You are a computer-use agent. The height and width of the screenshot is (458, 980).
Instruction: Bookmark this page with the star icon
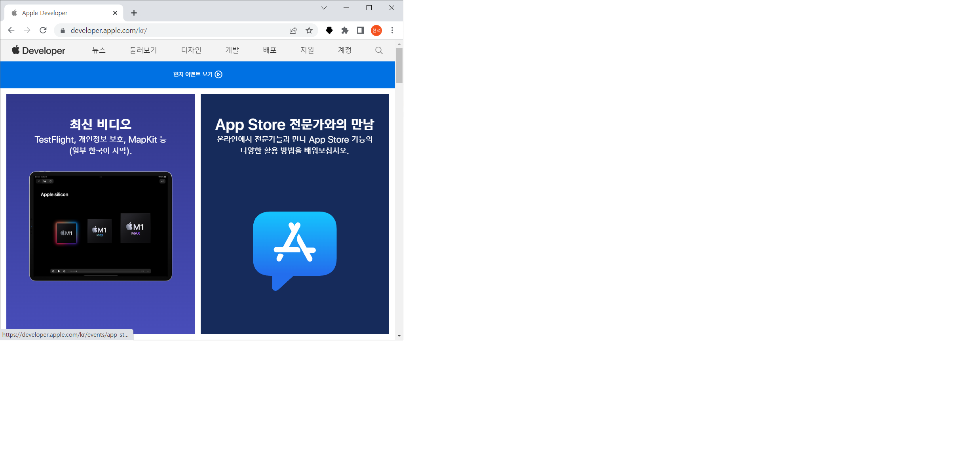pos(309,31)
